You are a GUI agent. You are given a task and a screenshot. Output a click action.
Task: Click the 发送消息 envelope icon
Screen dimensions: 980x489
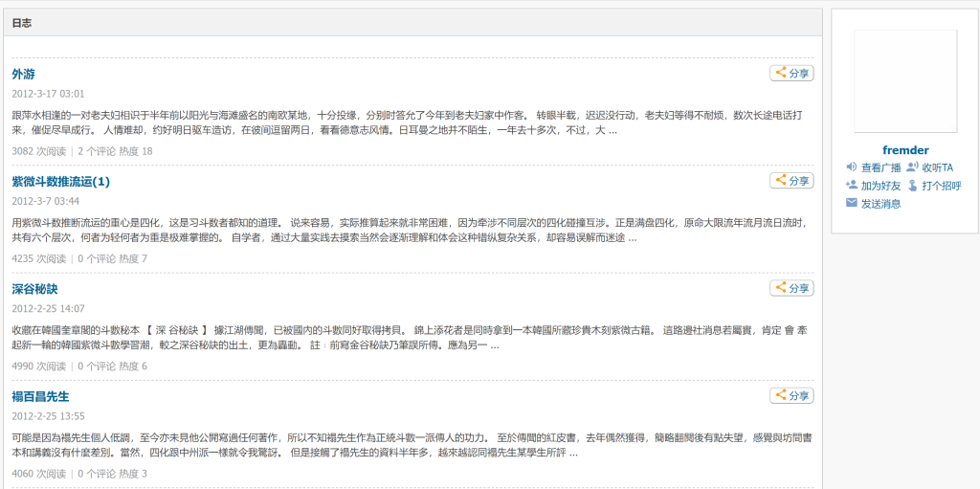(851, 204)
